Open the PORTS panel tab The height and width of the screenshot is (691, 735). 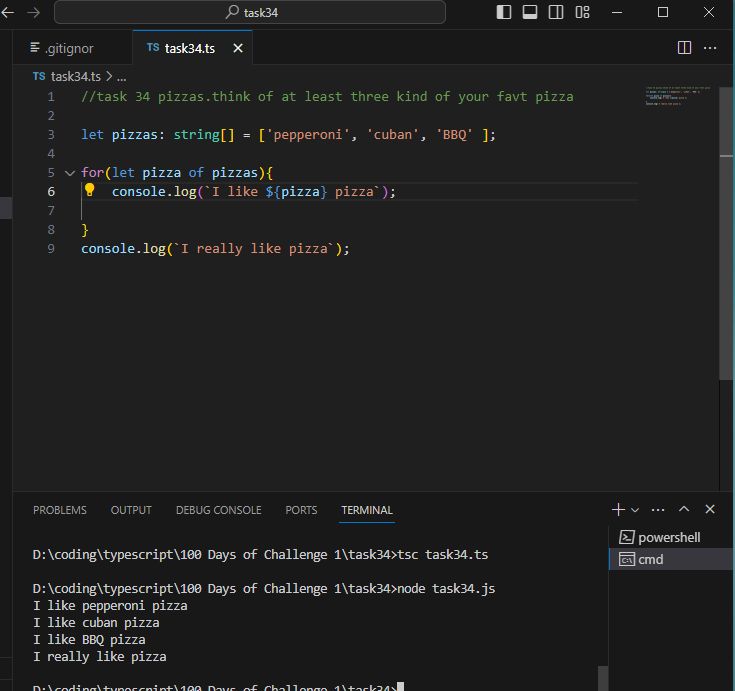tap(301, 510)
